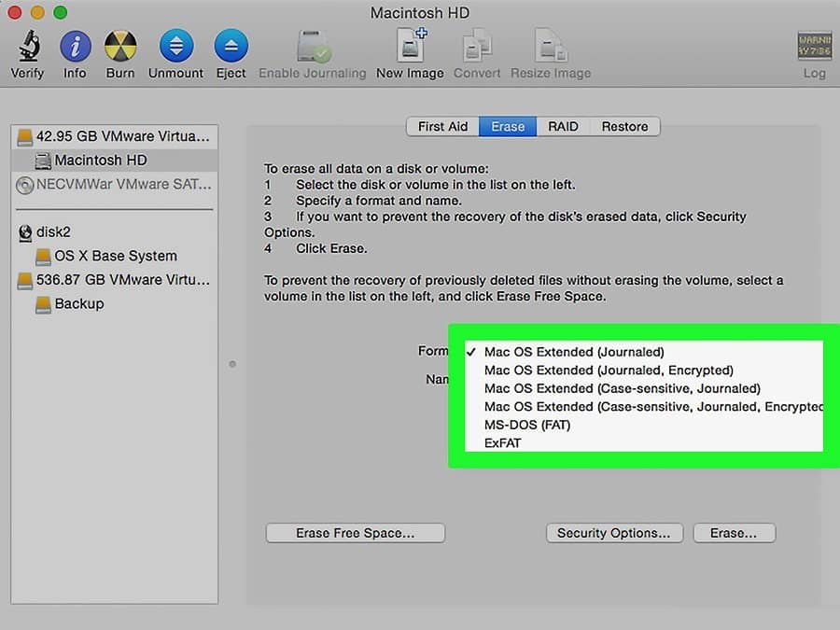Screen dimensions: 840x630
Task: Select the Backup volume row
Action: [x=114, y=303]
